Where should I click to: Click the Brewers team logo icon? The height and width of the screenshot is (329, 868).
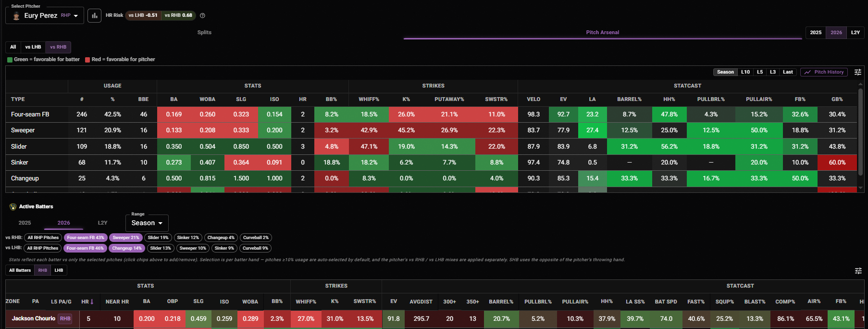(x=13, y=207)
